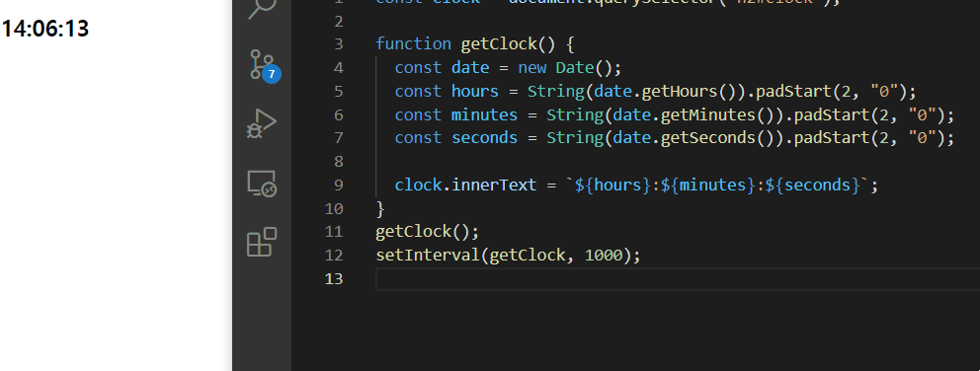Click "clock" identifier on line 9
980x371 pixels.
click(418, 185)
